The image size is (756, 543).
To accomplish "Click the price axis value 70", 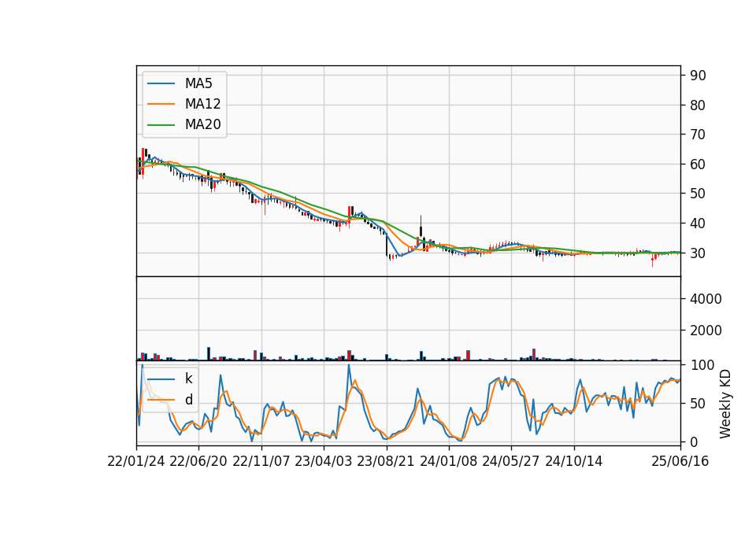I will pyautogui.click(x=698, y=135).
